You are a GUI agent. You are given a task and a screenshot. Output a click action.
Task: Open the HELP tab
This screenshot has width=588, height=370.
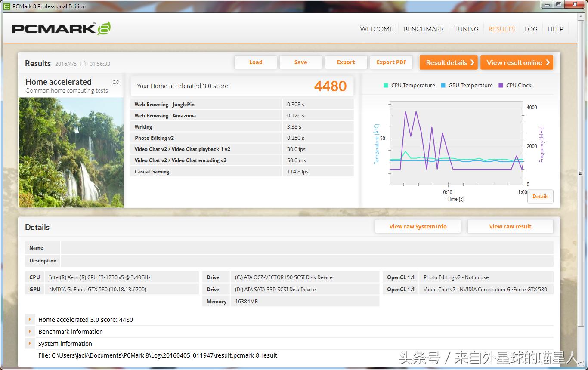point(555,29)
